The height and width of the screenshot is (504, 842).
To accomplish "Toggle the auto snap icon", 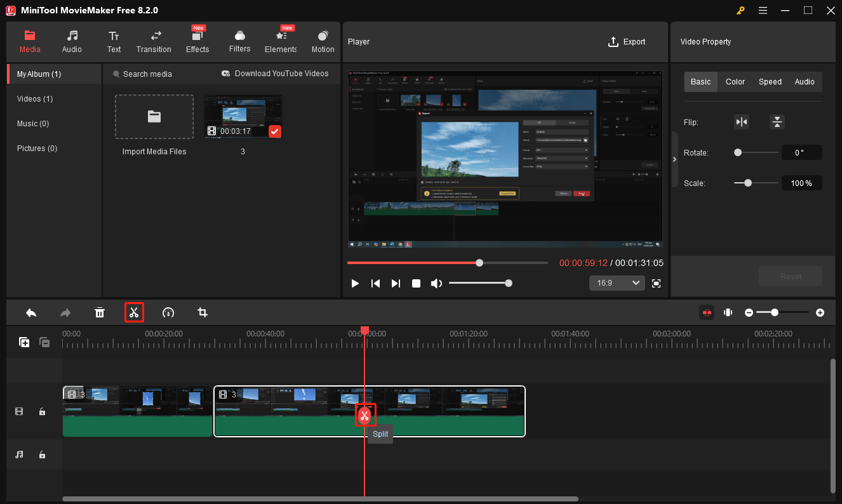I will click(706, 312).
